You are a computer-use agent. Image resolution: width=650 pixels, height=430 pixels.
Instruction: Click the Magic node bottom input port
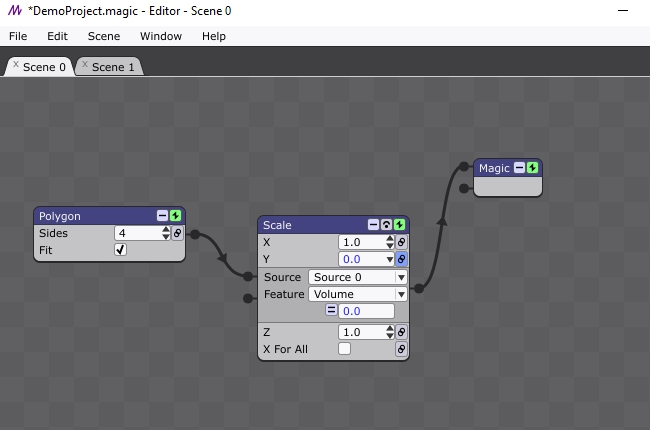(464, 188)
